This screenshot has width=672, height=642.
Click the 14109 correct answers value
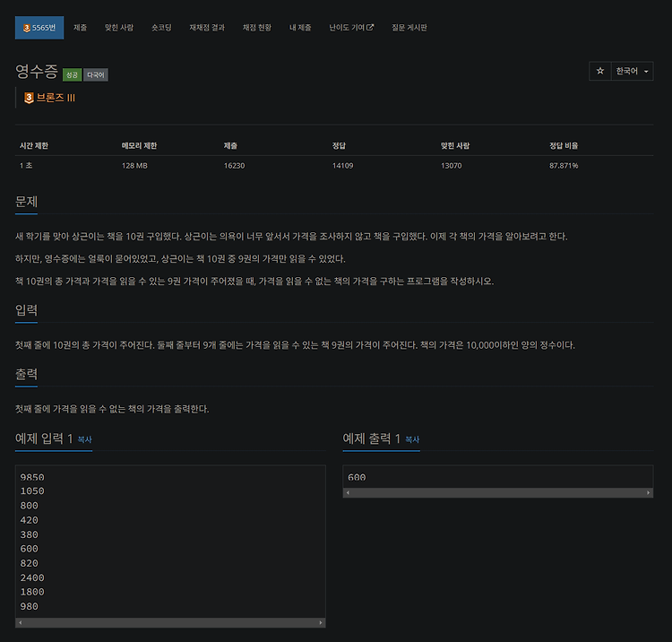342,166
